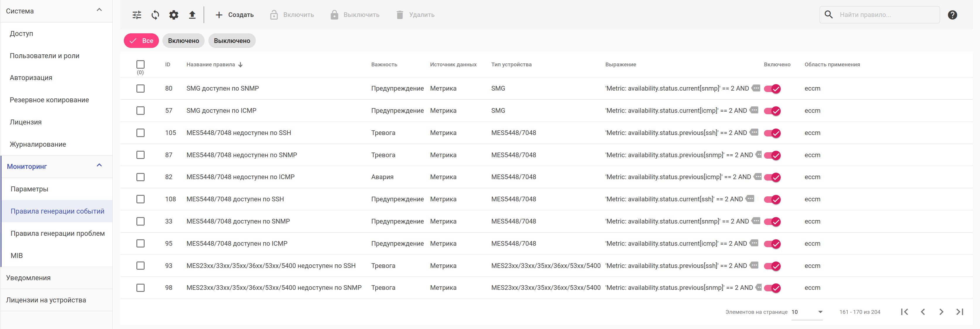Click the help question mark icon
Viewport: 980px width, 329px height.
[x=952, y=15]
